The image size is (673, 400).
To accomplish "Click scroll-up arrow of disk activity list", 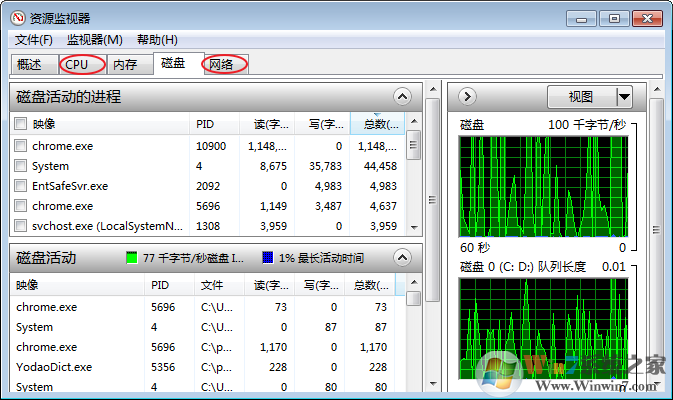I will (414, 282).
